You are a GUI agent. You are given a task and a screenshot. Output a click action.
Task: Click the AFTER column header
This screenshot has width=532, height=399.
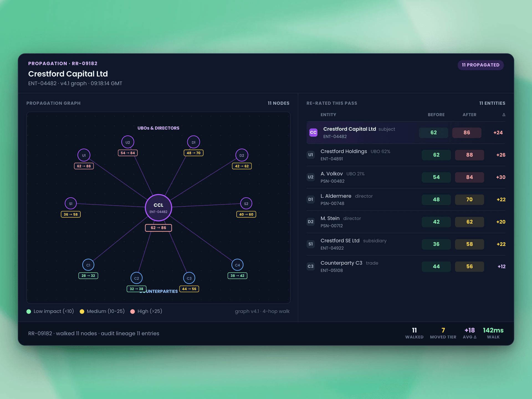[469, 115]
